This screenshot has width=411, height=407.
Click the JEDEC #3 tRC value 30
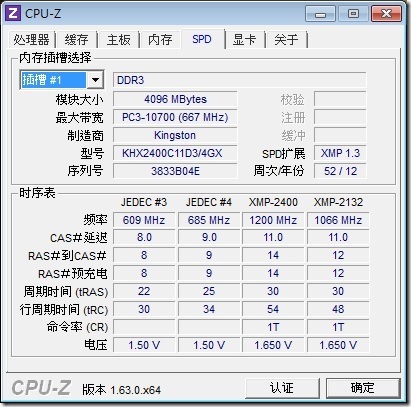144,309
